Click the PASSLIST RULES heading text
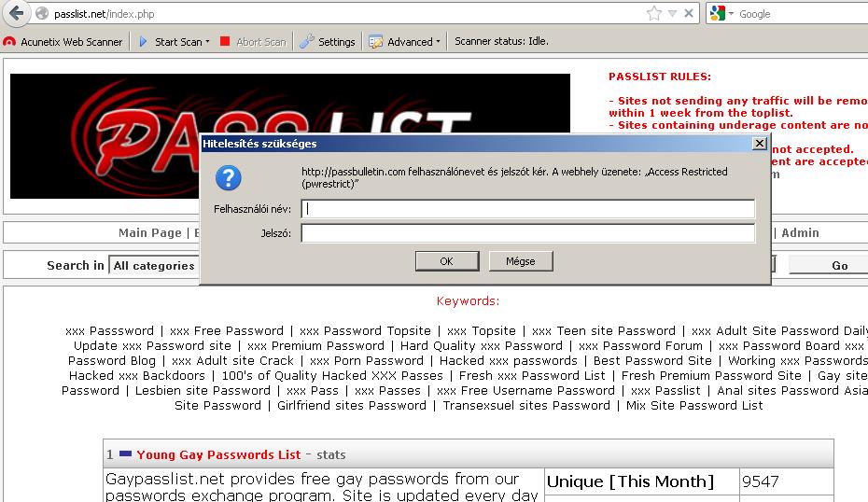Viewport: 868px width, 502px height. (x=660, y=77)
